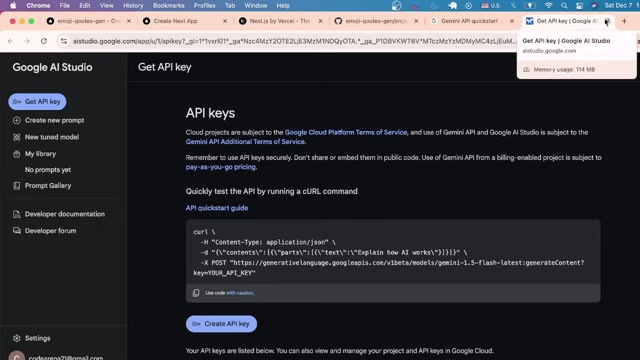Click the Settings gear icon

(x=16, y=338)
